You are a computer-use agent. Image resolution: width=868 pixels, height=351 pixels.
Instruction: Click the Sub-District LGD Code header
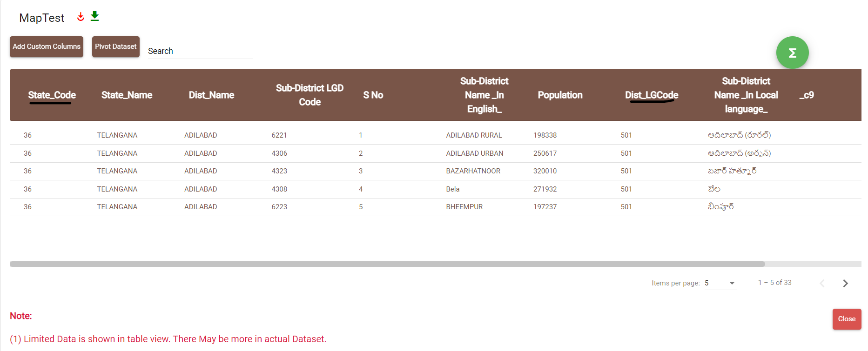coord(310,95)
